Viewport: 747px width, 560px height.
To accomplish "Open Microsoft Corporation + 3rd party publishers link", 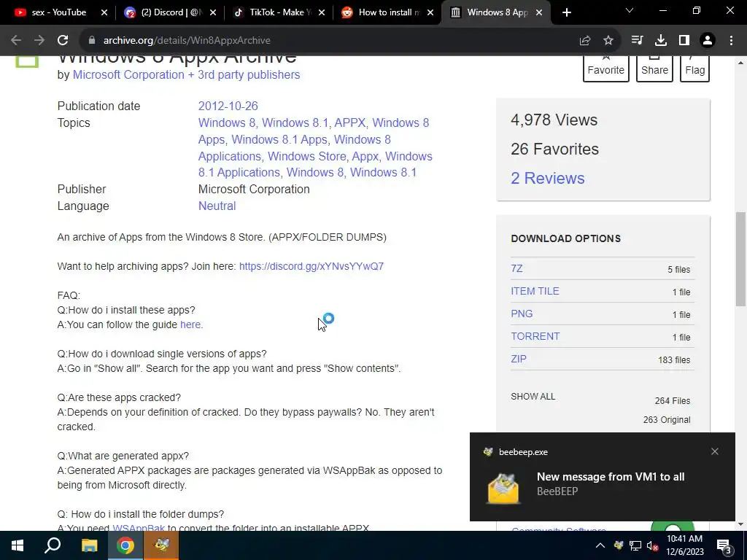I will pos(186,75).
